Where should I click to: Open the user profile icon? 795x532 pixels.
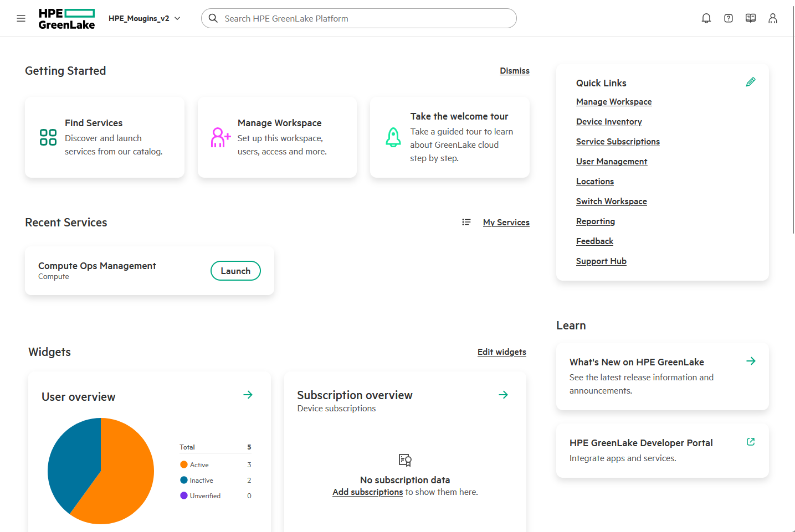point(772,18)
